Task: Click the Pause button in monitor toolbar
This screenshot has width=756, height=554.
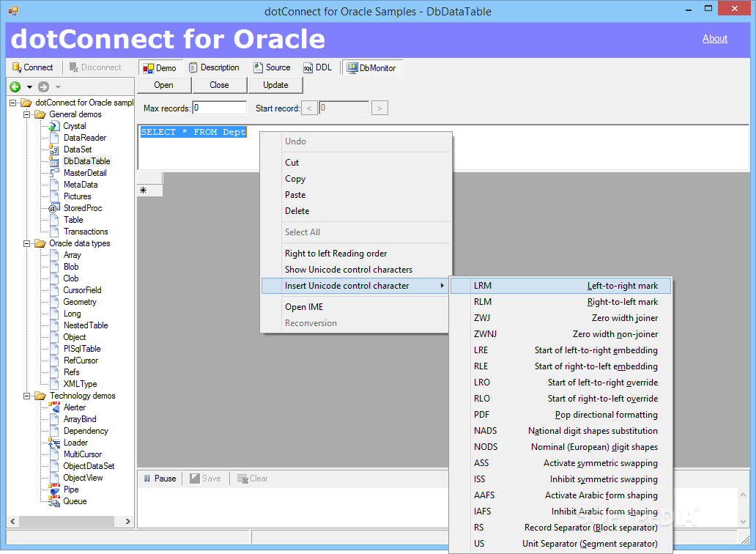Action: coord(160,479)
